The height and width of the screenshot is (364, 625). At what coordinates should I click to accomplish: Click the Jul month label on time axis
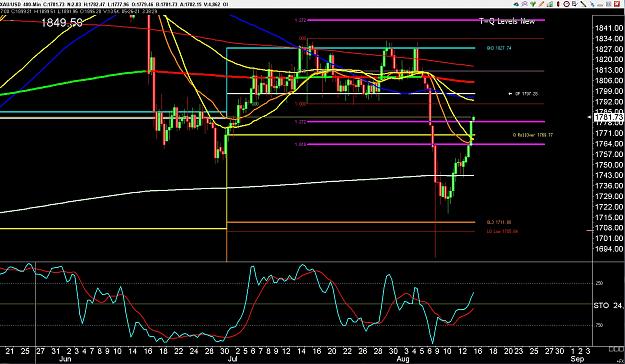tap(234, 359)
